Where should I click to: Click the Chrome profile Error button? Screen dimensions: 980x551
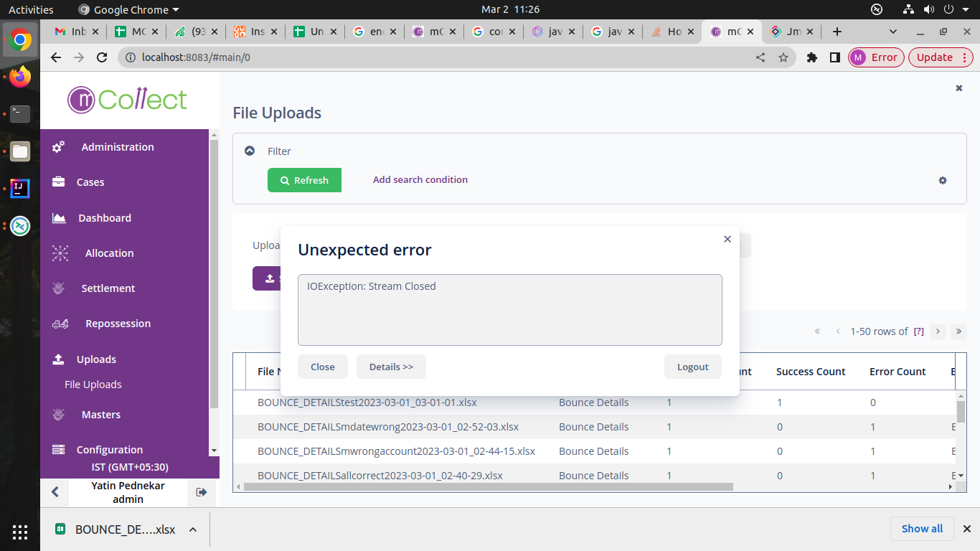point(876,57)
